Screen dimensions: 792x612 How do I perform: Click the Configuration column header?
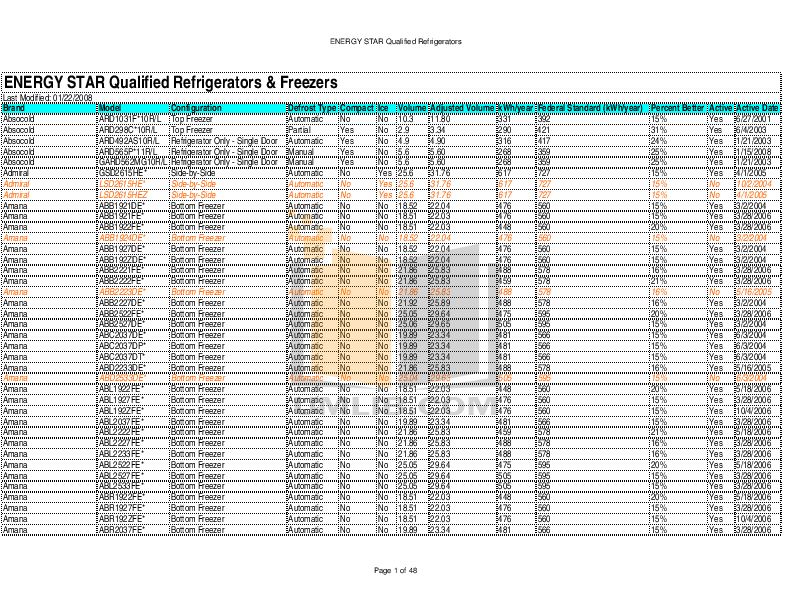tap(197, 107)
